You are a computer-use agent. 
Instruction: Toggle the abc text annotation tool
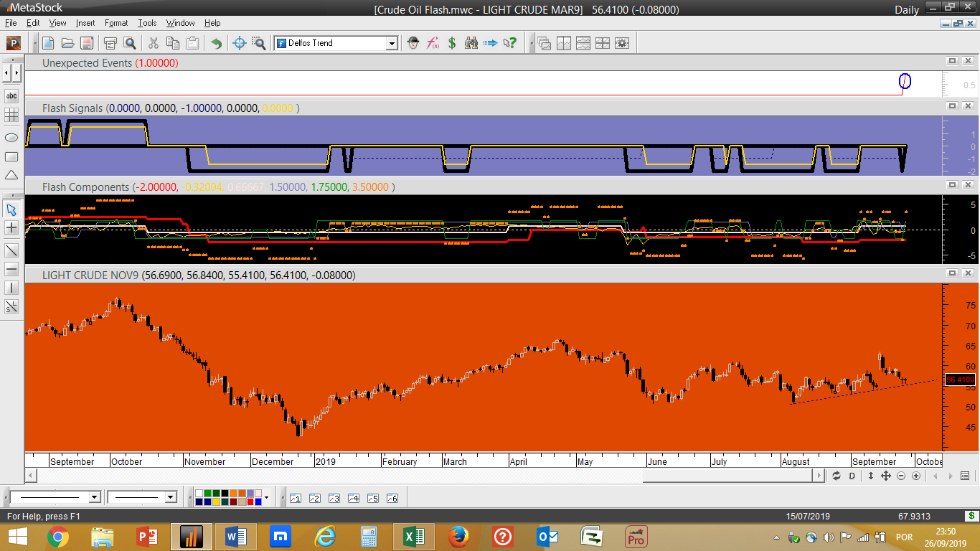point(11,95)
